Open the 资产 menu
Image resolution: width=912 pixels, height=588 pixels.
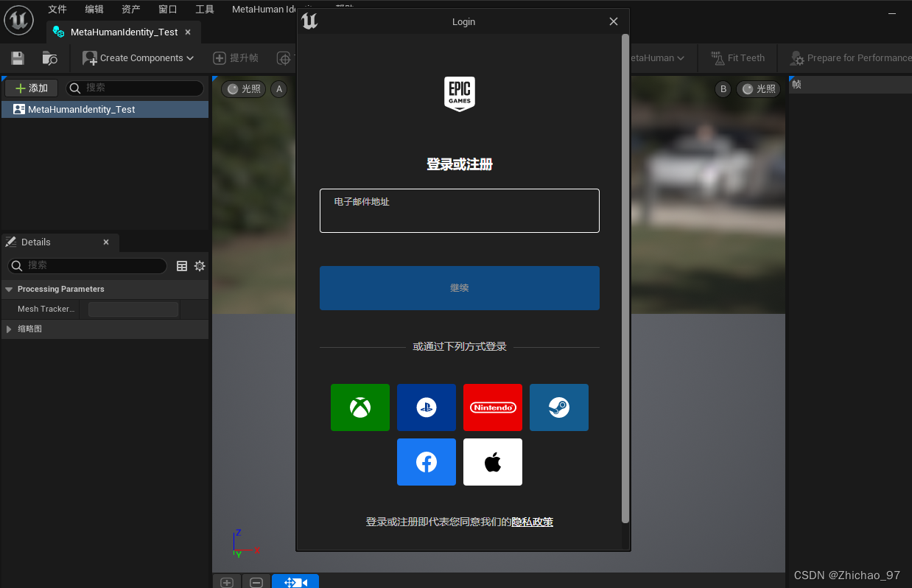click(131, 9)
